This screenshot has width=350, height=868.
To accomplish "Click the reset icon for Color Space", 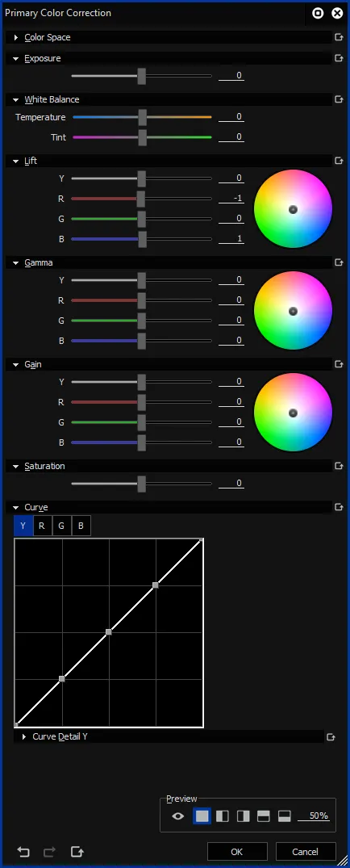I will (x=339, y=38).
